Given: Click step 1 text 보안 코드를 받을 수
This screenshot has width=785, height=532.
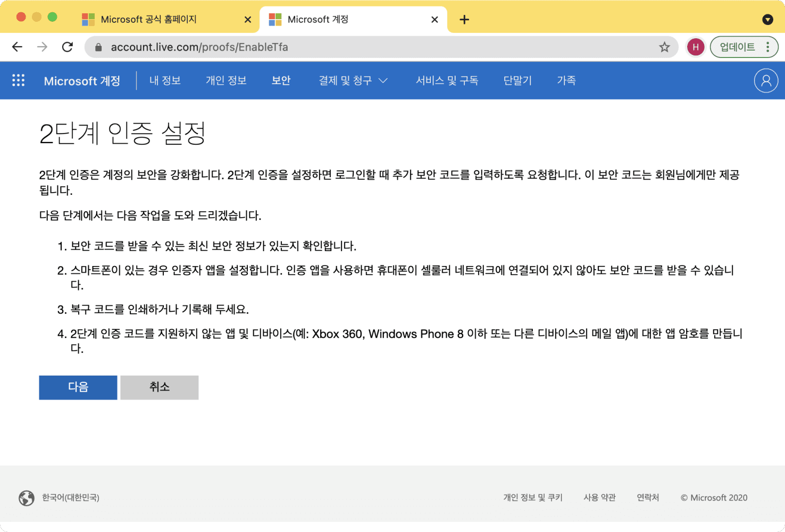Looking at the screenshot, I should [213, 246].
